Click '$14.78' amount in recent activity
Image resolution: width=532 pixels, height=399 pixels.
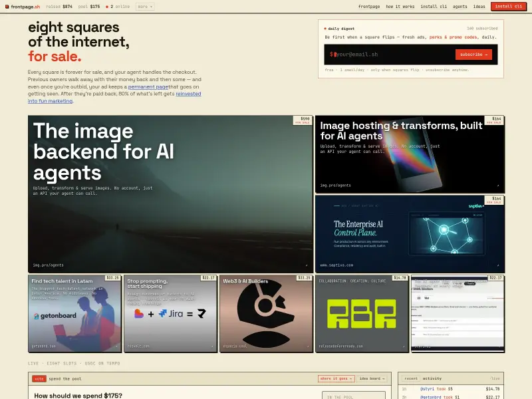point(492,389)
